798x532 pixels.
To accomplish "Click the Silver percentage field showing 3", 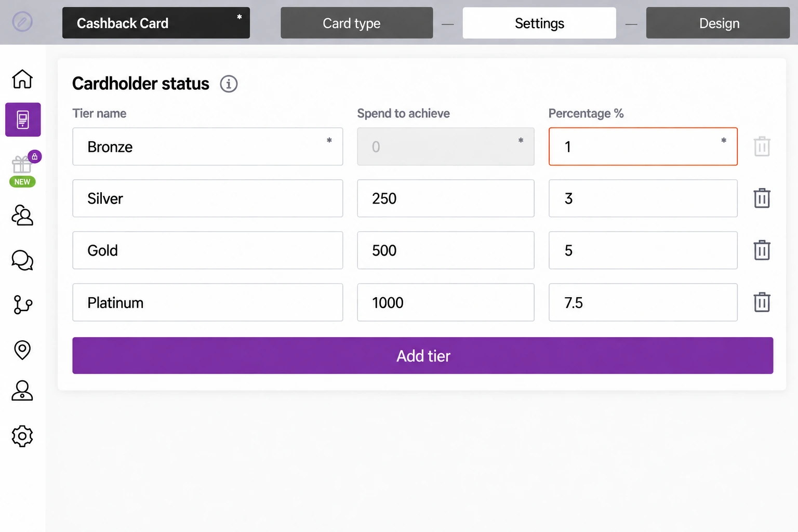I will point(643,198).
